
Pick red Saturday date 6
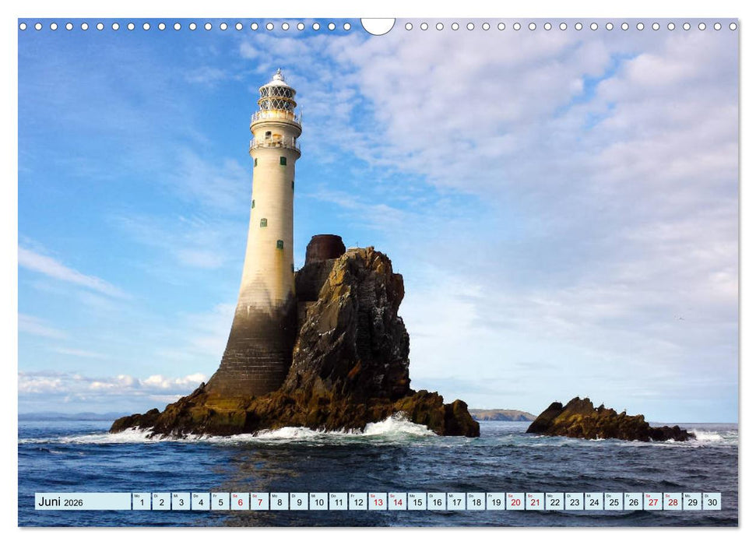click(240, 501)
